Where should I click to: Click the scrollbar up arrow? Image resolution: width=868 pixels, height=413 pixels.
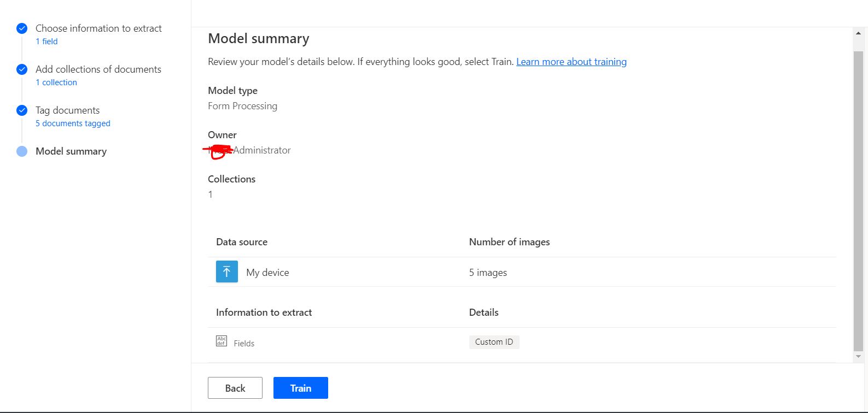[x=858, y=33]
